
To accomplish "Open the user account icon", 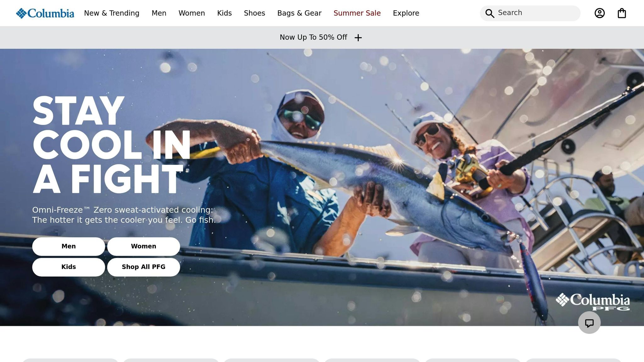I will click(600, 13).
